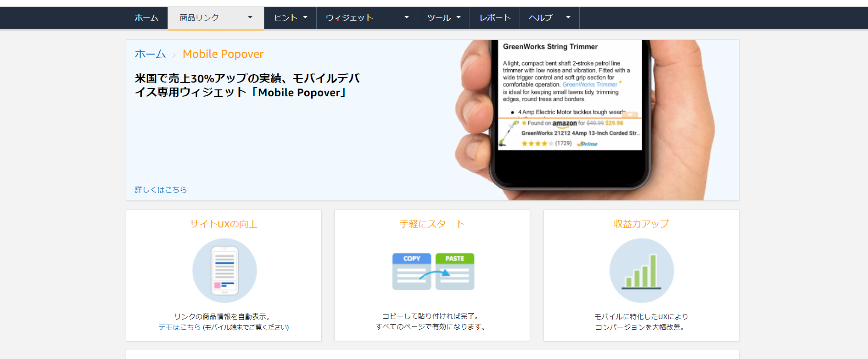This screenshot has height=359, width=868.
Task: Click the デモはこちら link
Action: pyautogui.click(x=179, y=327)
